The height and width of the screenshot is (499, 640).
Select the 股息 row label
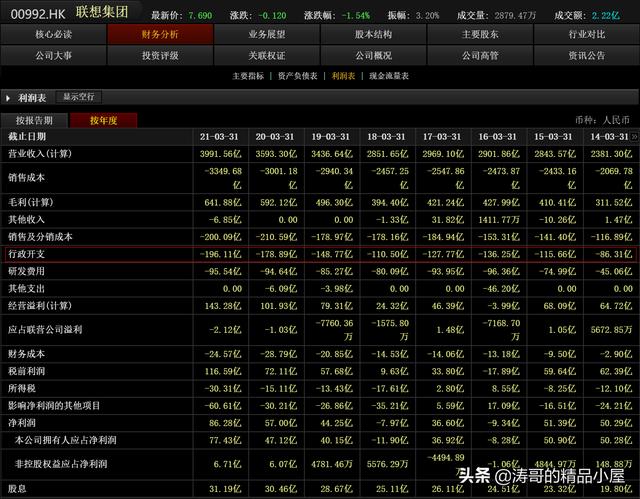click(x=17, y=488)
